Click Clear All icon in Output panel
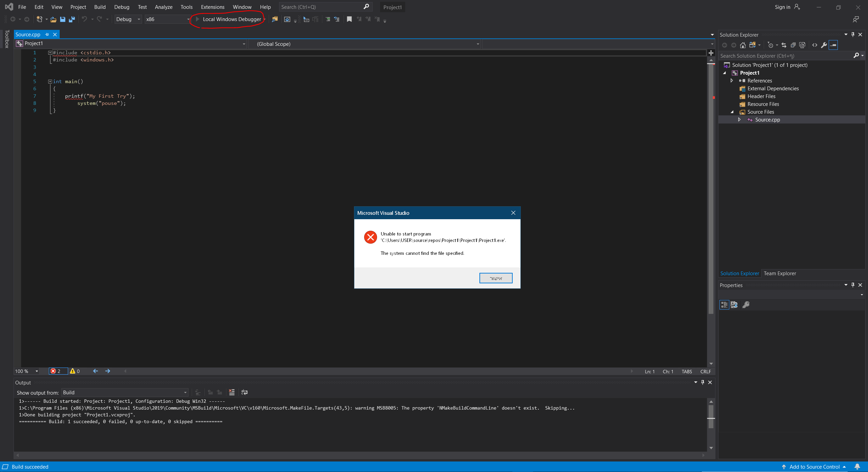This screenshot has height=472, width=868. (232, 392)
